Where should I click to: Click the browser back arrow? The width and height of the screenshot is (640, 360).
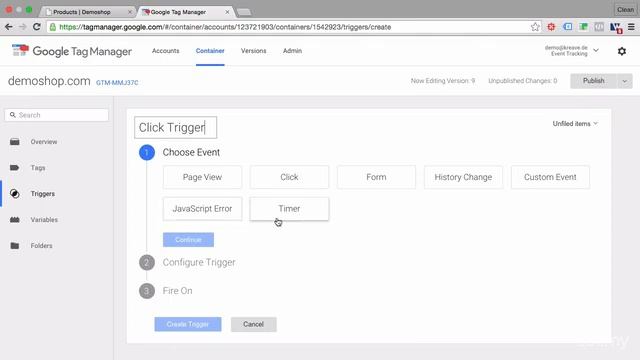pyautogui.click(x=8, y=27)
